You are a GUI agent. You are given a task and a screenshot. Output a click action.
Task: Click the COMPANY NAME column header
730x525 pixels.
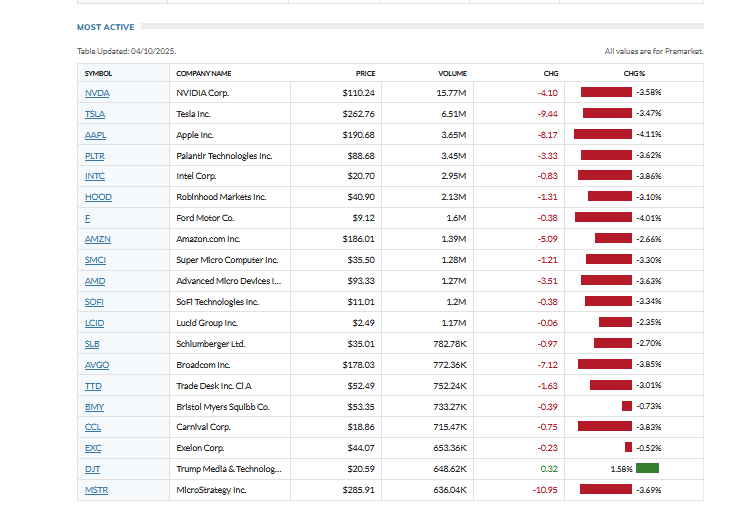click(x=203, y=73)
